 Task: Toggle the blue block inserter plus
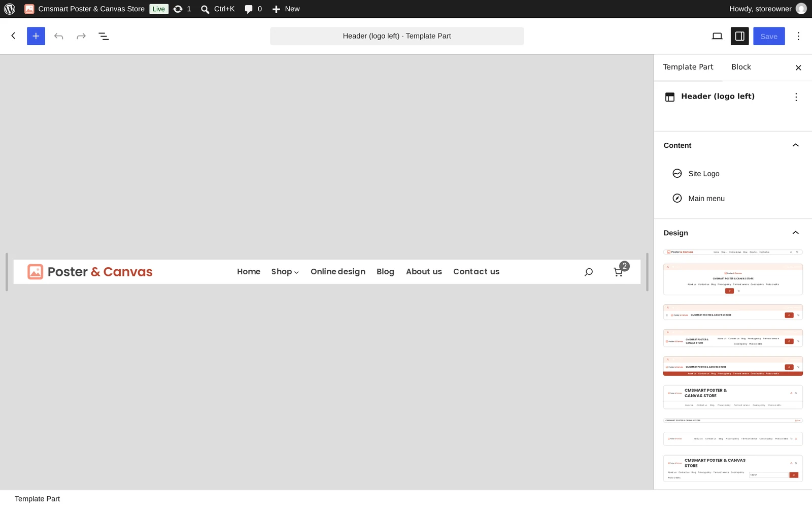[x=36, y=36]
